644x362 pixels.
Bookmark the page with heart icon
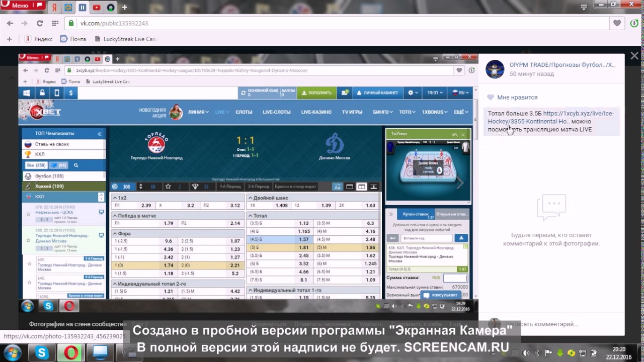coord(617,23)
